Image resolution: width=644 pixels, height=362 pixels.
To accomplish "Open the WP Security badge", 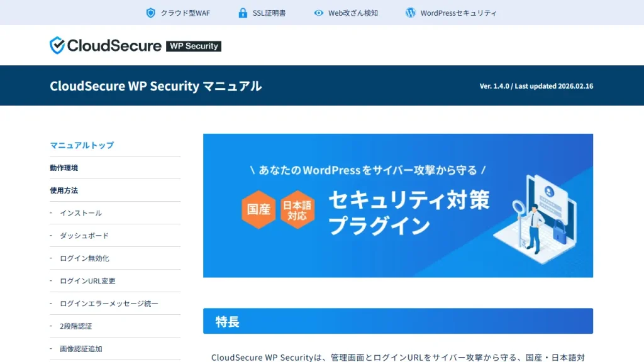I will (x=194, y=46).
